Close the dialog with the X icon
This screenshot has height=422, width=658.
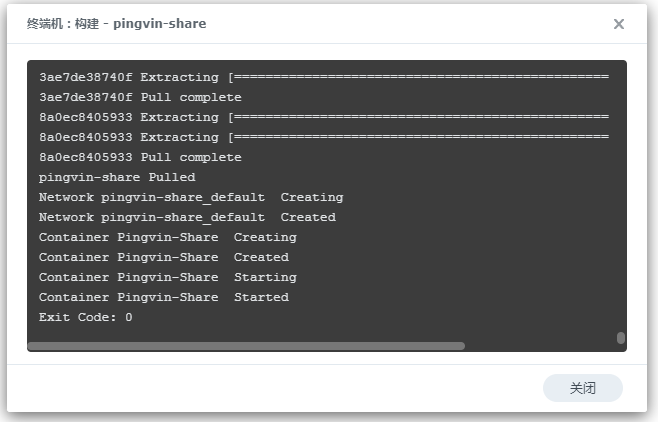pyautogui.click(x=618, y=24)
